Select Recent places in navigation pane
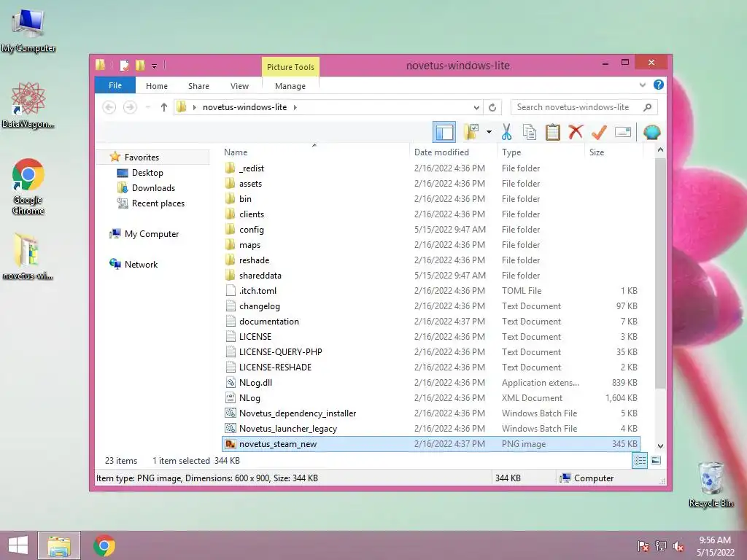Screen dimensions: 747x560 (158, 203)
